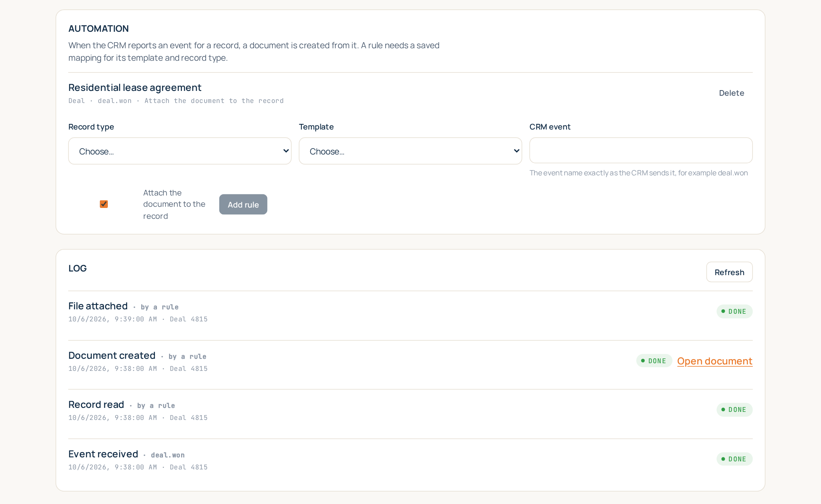This screenshot has width=821, height=504.
Task: Open the Template dropdown
Action: 410,151
